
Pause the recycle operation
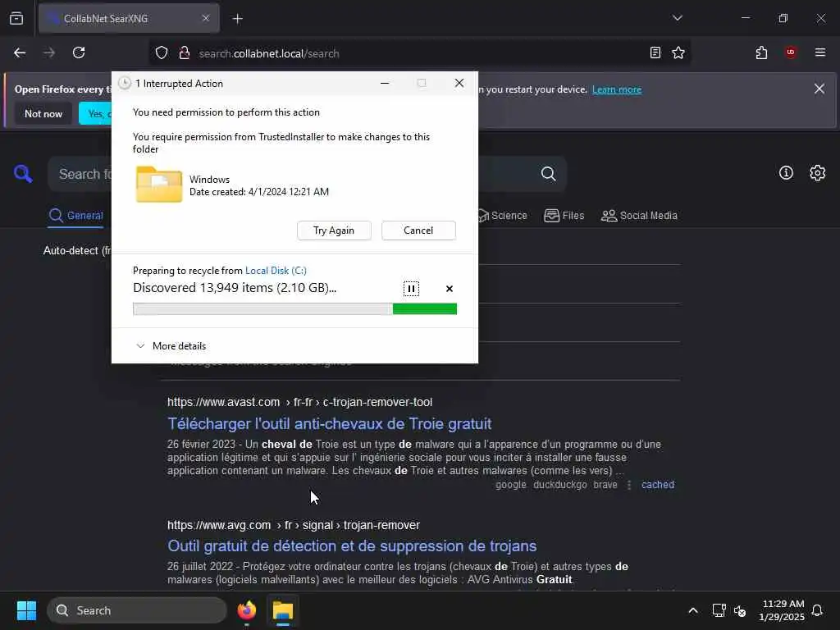(x=411, y=289)
